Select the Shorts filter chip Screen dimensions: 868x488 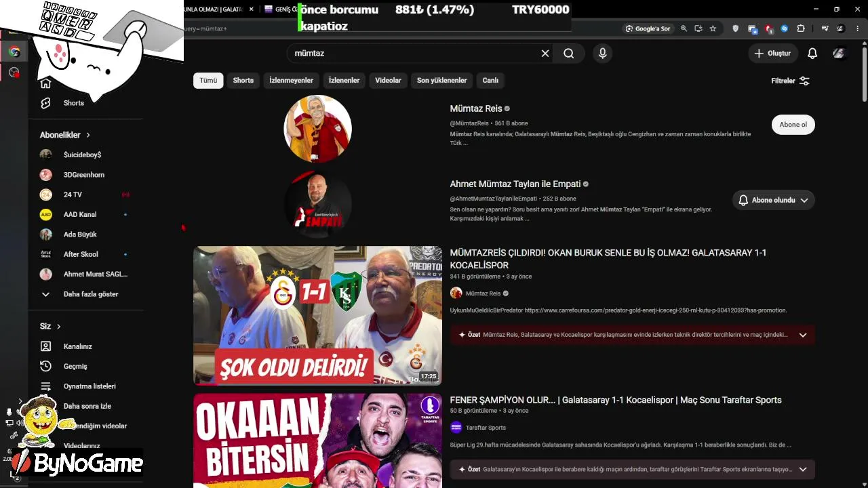click(x=243, y=80)
